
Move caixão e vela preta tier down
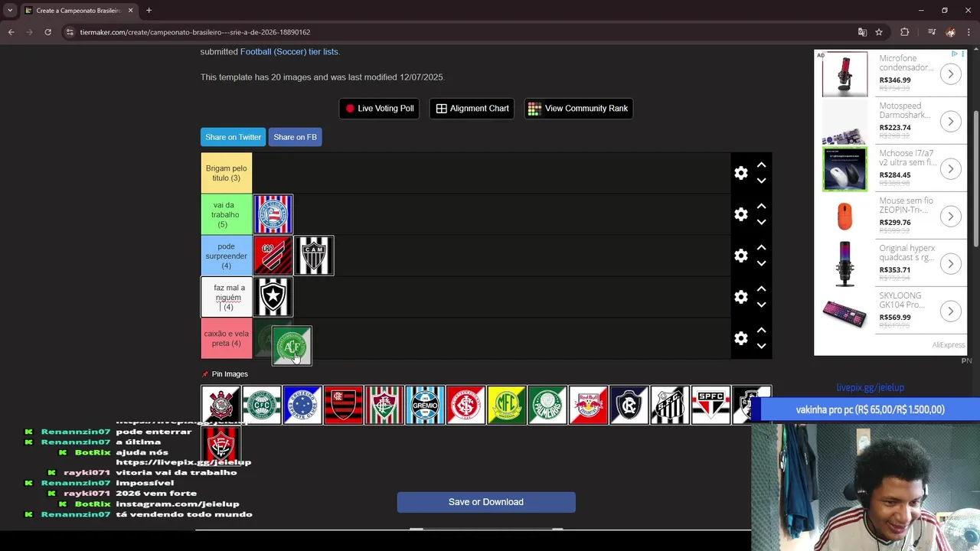click(761, 347)
